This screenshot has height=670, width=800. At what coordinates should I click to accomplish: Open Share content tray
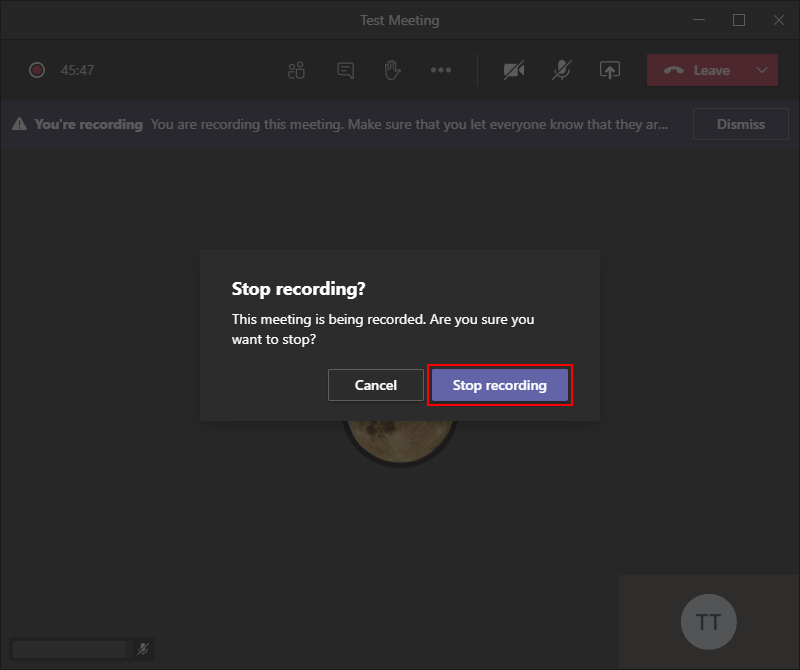tap(610, 70)
